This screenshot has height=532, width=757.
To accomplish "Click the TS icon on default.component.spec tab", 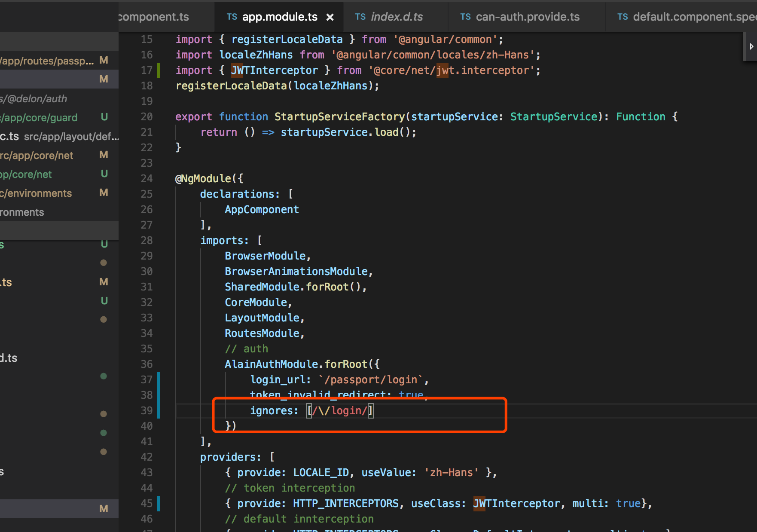I will point(623,17).
